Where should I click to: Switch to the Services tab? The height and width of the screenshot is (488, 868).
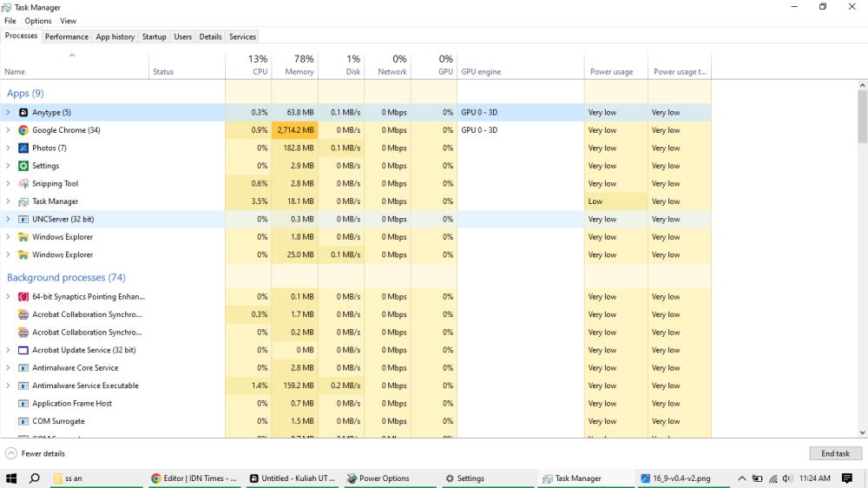[242, 36]
